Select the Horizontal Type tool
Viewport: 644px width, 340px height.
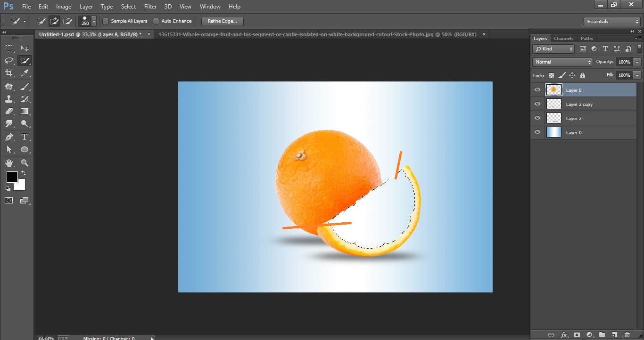point(25,137)
